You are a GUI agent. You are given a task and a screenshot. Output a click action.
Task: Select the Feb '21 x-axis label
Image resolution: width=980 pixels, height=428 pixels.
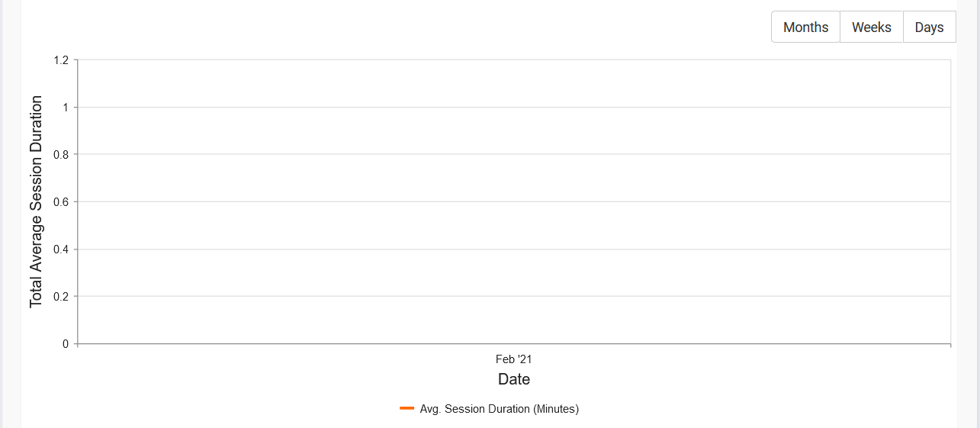[513, 359]
